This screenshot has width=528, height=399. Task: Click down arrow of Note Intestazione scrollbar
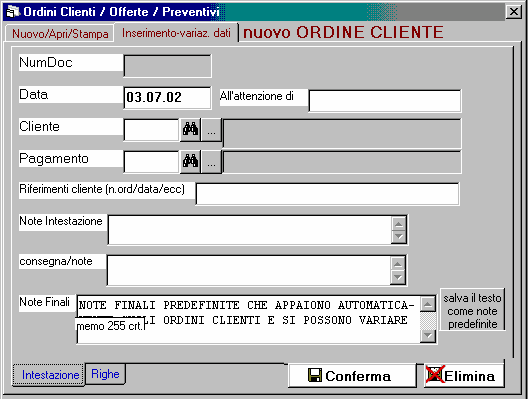399,236
